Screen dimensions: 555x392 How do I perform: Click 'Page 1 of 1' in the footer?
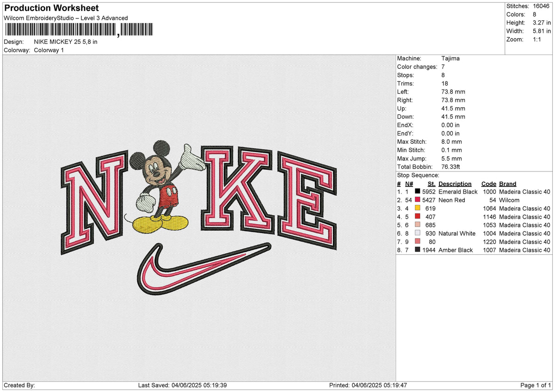pos(536,386)
